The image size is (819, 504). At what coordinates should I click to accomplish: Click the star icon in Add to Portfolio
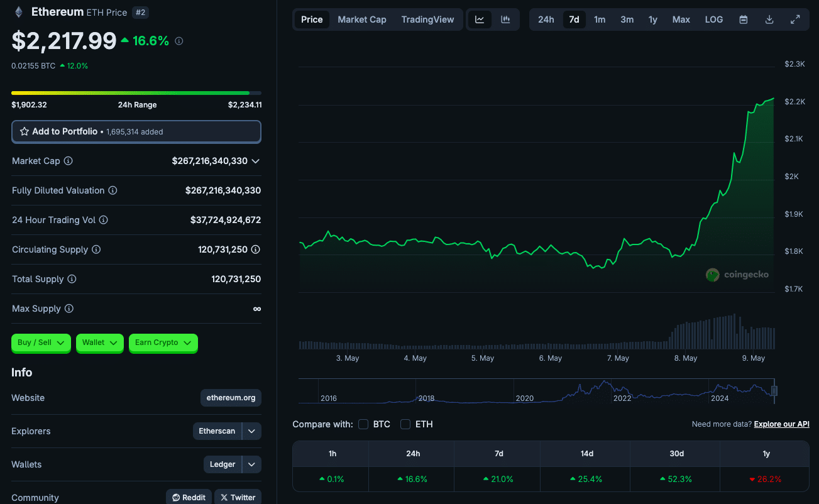coord(25,131)
